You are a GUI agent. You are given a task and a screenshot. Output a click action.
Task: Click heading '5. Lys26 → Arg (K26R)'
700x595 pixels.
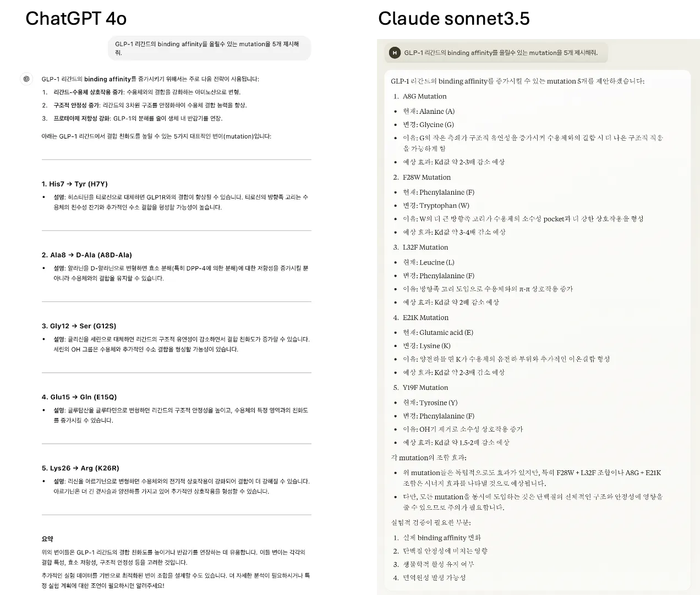tap(80, 469)
